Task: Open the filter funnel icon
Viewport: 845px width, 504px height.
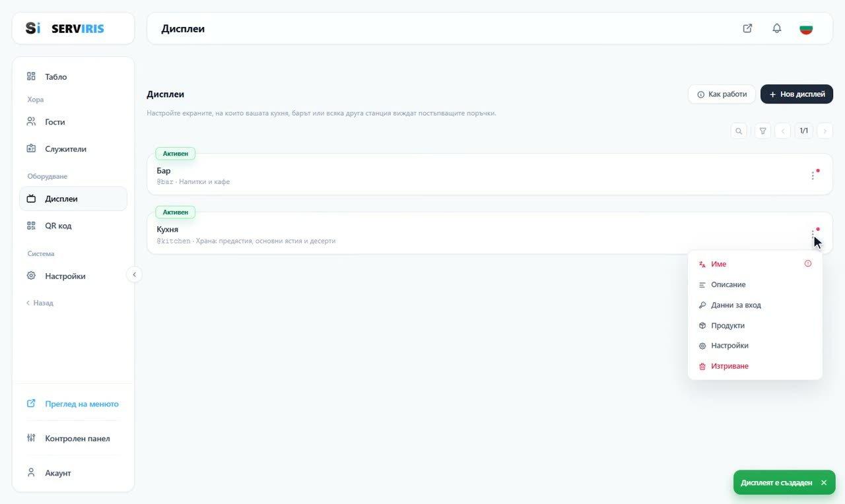Action: [x=763, y=131]
